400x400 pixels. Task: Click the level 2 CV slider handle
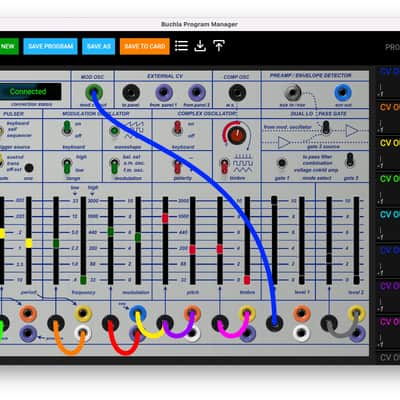[x=329, y=258]
